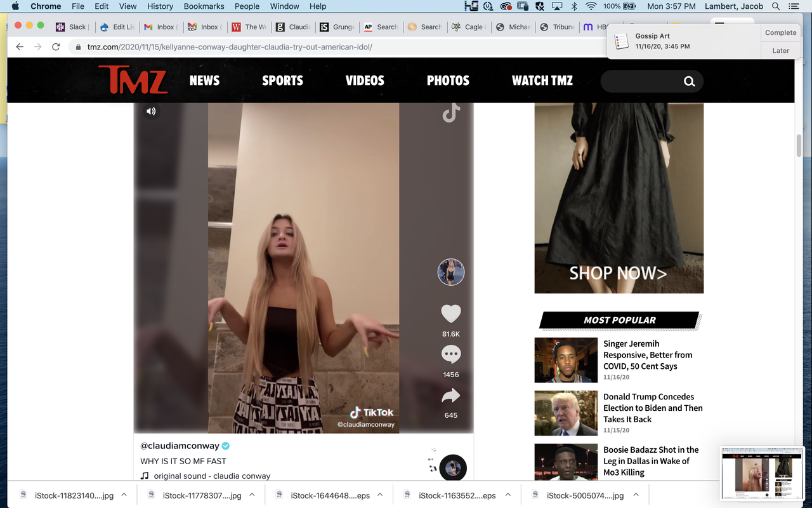Screen dimensions: 812x508
Task: Click the Reminders icon in Gossip Art notification
Action: tap(622, 41)
